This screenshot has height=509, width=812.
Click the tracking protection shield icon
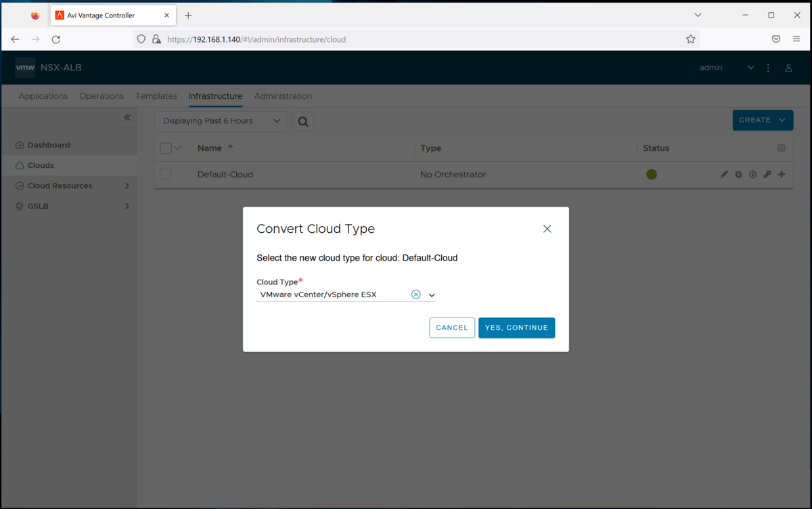pos(141,39)
